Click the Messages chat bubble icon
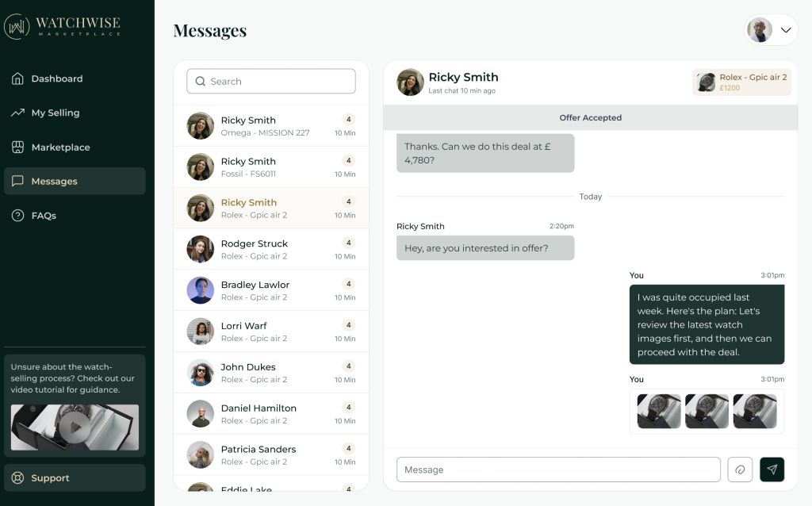The image size is (812, 506). 17,181
